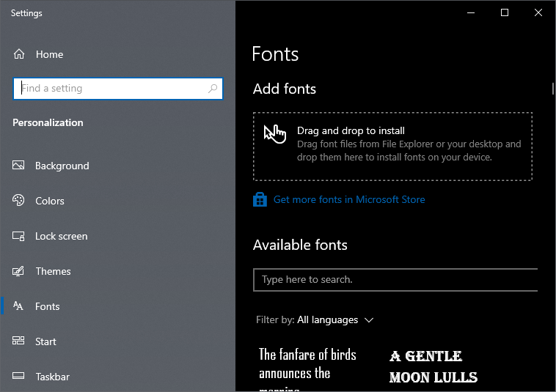Select the A Gentle Moon Lulls font preview
556x392 pixels.
(x=433, y=366)
